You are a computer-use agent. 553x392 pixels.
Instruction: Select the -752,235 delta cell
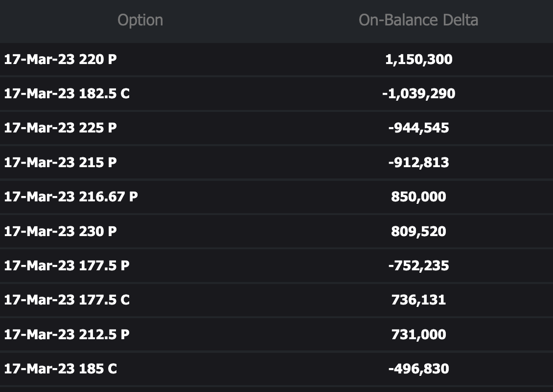(418, 265)
